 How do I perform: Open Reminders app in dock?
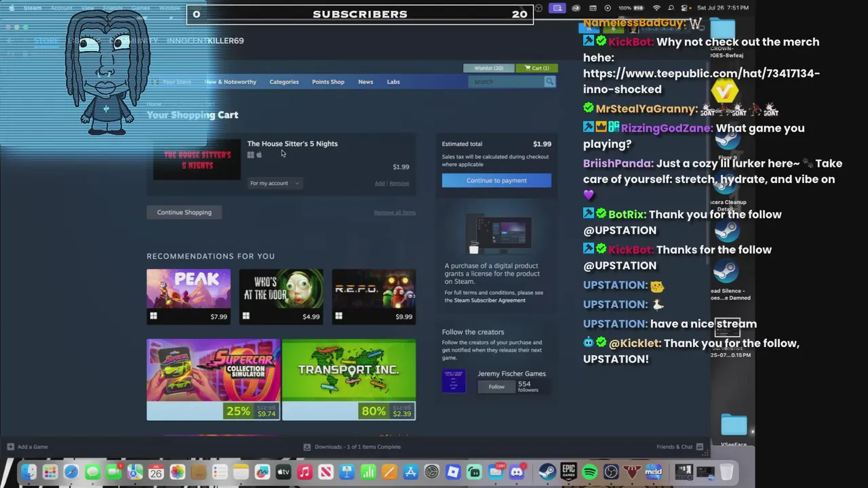coord(220,472)
